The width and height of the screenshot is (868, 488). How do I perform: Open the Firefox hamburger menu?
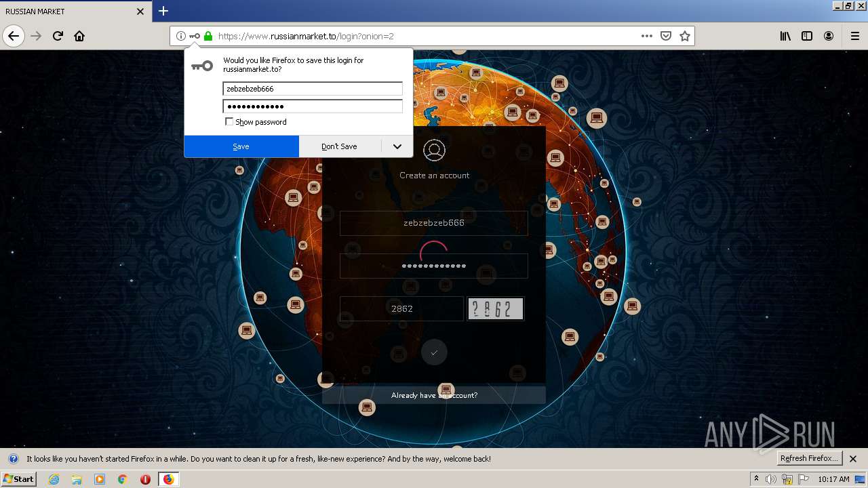pos(854,36)
